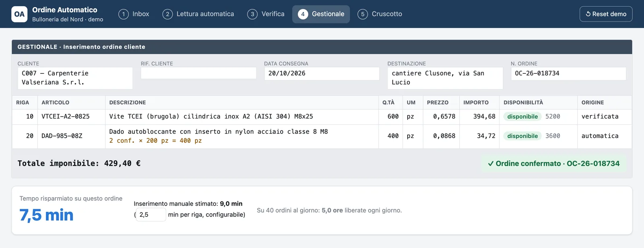
Task: Go to the Verifica tab
Action: pyautogui.click(x=266, y=14)
